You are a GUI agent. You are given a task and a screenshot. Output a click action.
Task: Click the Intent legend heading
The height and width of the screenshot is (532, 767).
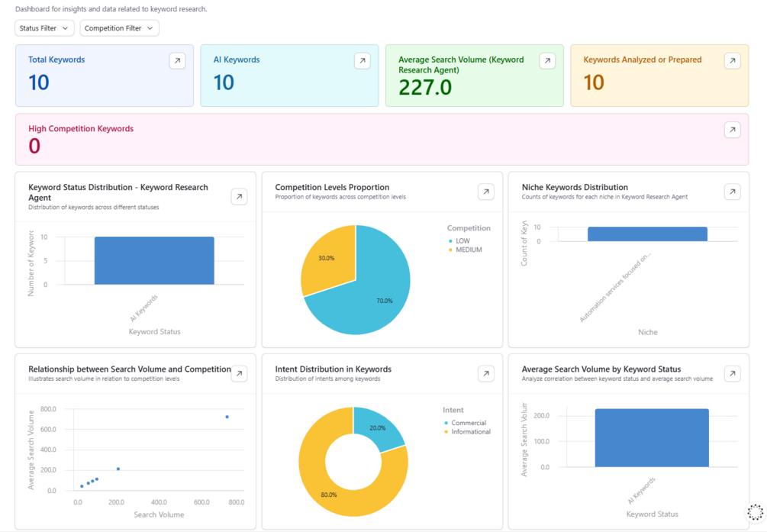click(453, 410)
